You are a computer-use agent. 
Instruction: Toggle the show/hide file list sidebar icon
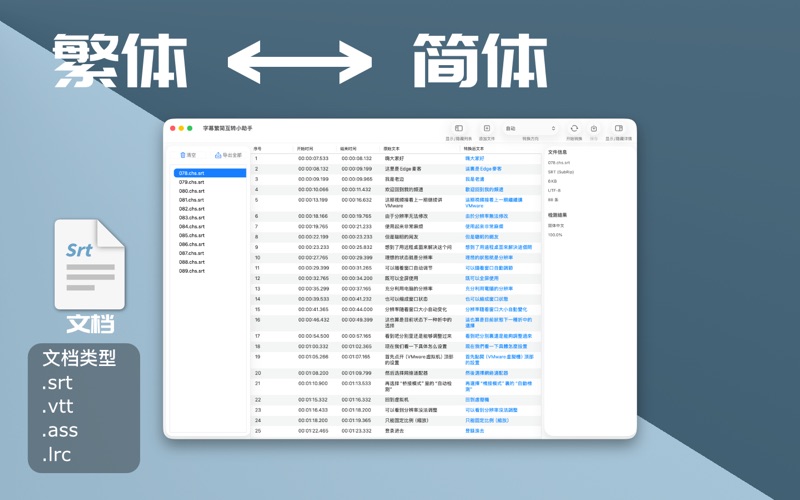pyautogui.click(x=459, y=129)
